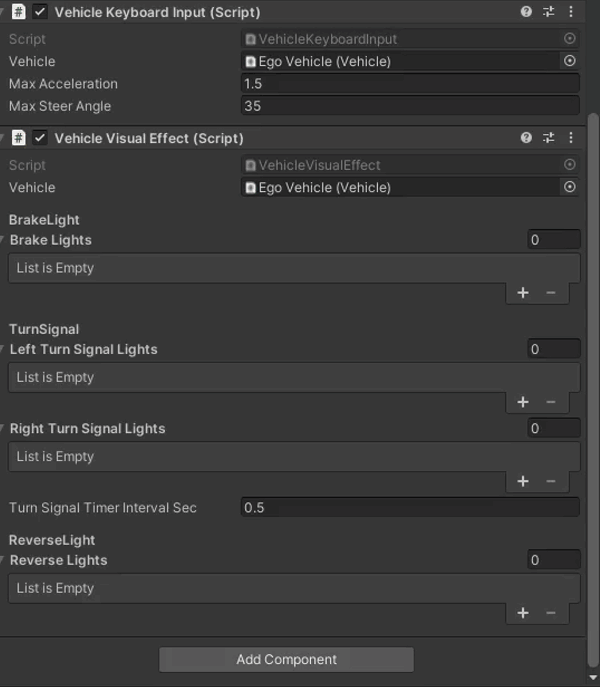The width and height of the screenshot is (600, 687).
Task: Edit the Right Turn Signal Lights size field
Action: [554, 428]
